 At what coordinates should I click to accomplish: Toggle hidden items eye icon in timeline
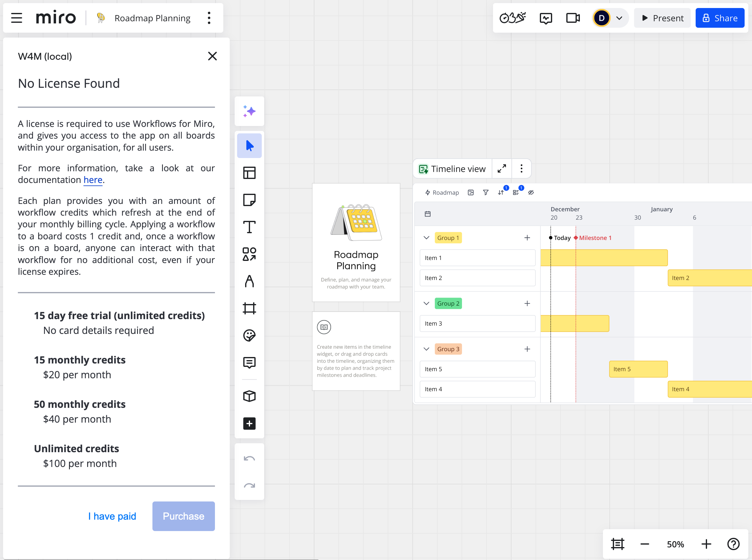tap(531, 193)
